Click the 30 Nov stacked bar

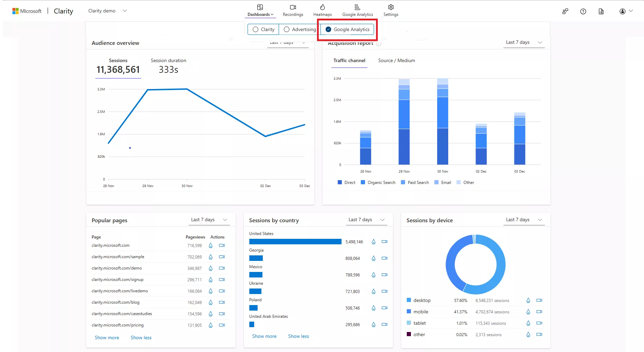tap(443, 121)
